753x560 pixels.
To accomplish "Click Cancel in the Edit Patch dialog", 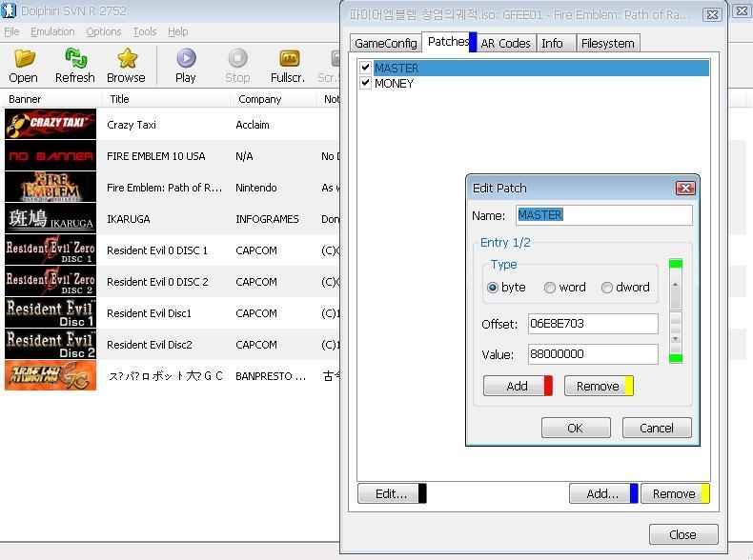I will point(657,428).
